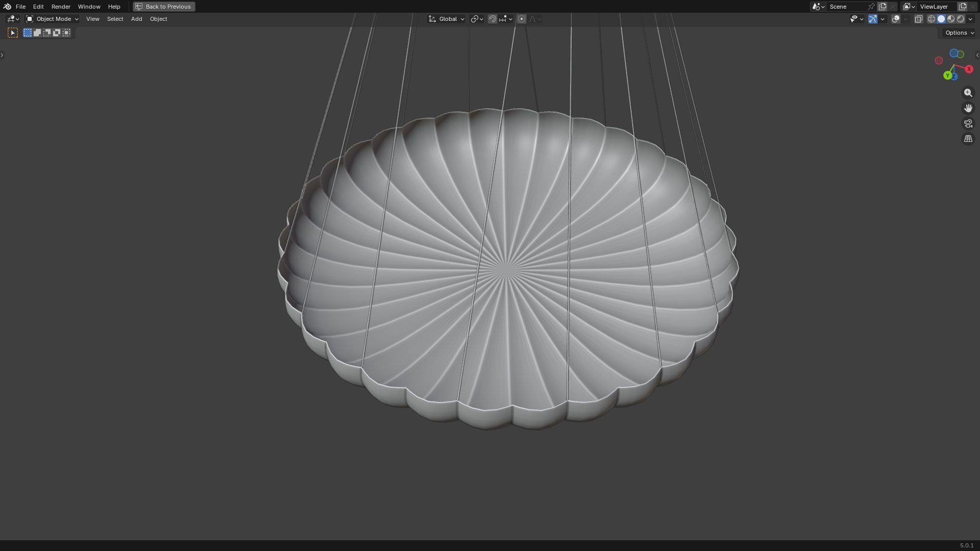Click the New Scene copy icon
This screenshot has height=551, width=980.
(883, 7)
